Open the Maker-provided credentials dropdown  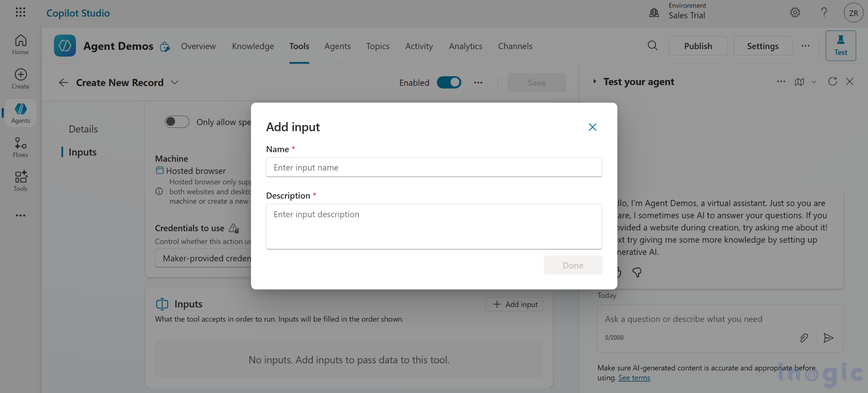coord(204,258)
